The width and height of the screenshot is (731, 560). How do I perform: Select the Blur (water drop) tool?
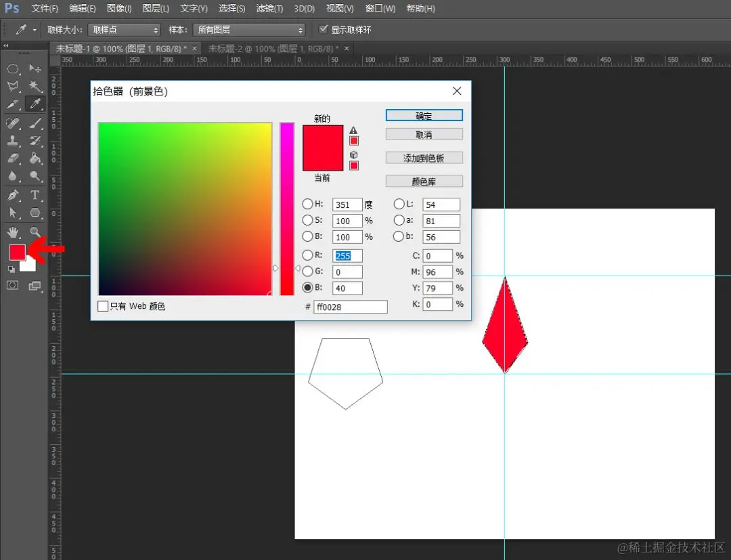click(x=13, y=176)
